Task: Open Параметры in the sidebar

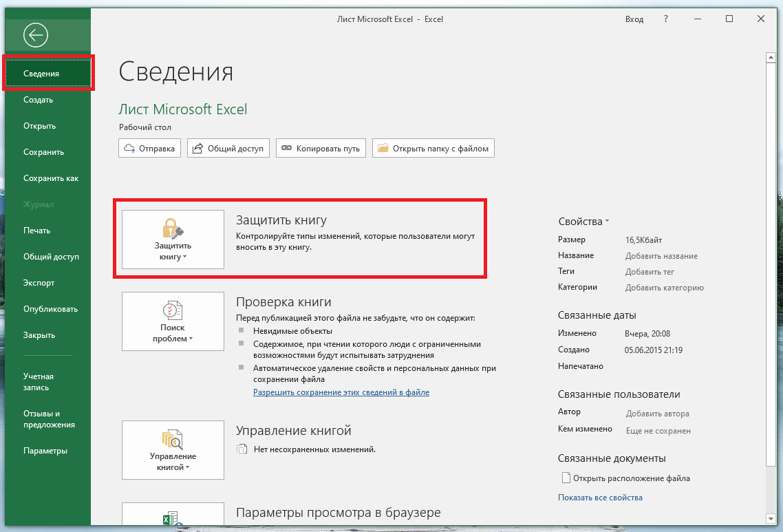Action: click(x=48, y=451)
